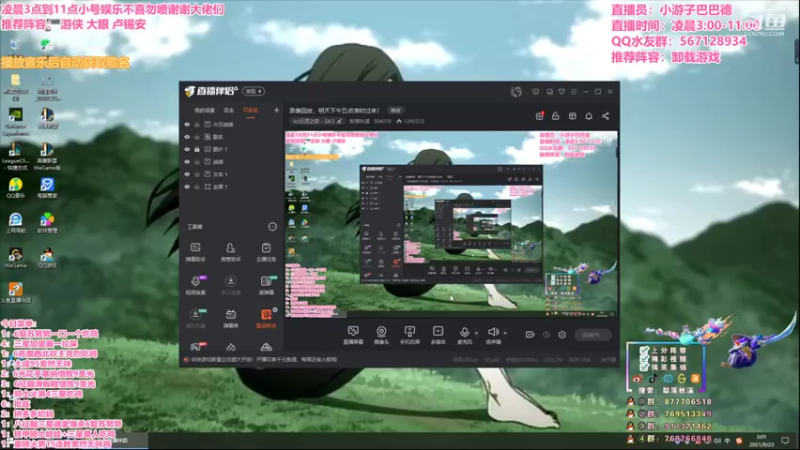Click the 麦克风 microphone icon
Screen dimensions: 800x450
464,335
